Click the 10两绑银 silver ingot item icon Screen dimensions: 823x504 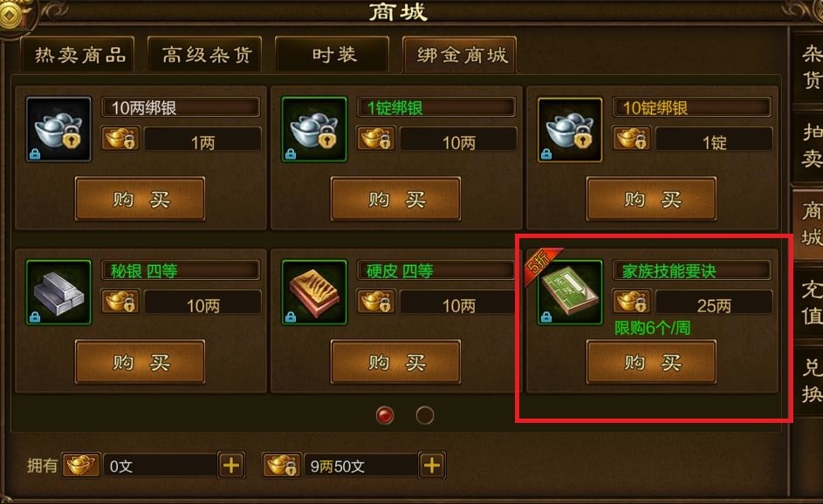[x=58, y=129]
